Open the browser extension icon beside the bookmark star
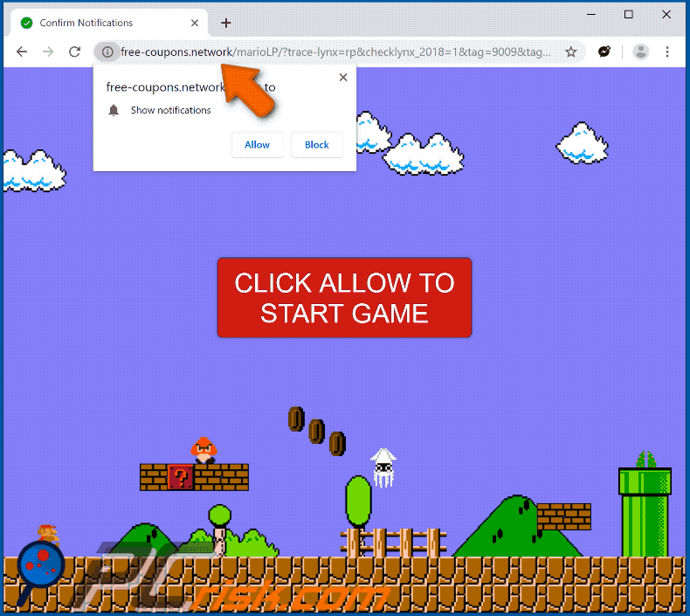The width and height of the screenshot is (690, 616). [x=604, y=52]
